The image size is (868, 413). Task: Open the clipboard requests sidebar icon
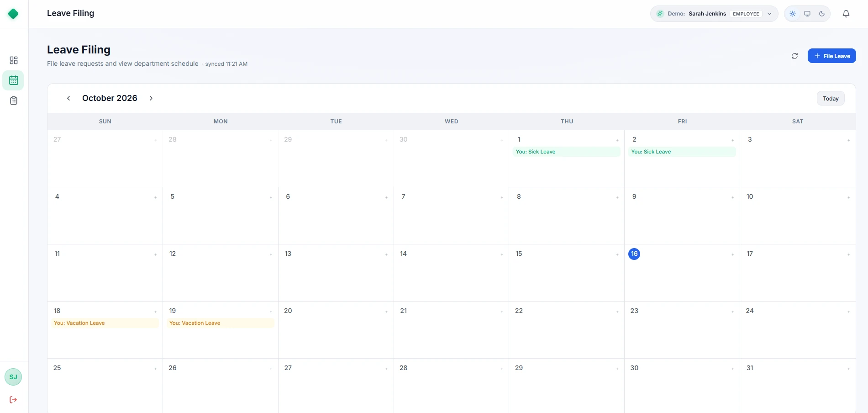click(14, 101)
